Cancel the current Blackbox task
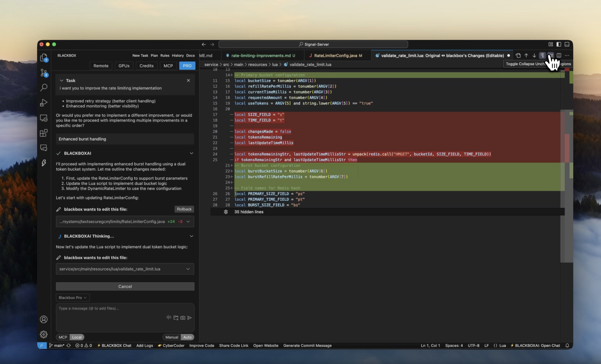The image size is (601, 364). pyautogui.click(x=125, y=286)
